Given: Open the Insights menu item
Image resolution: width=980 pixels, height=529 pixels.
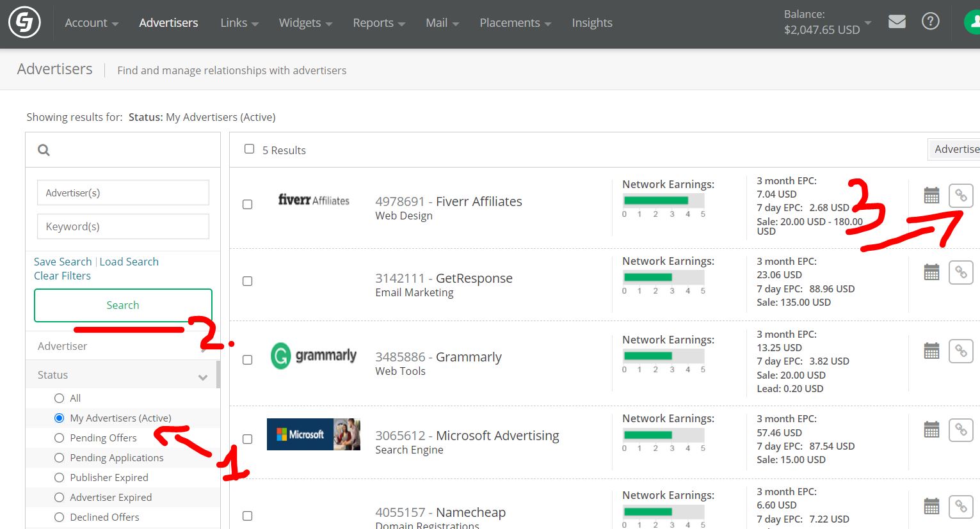Looking at the screenshot, I should 592,23.
